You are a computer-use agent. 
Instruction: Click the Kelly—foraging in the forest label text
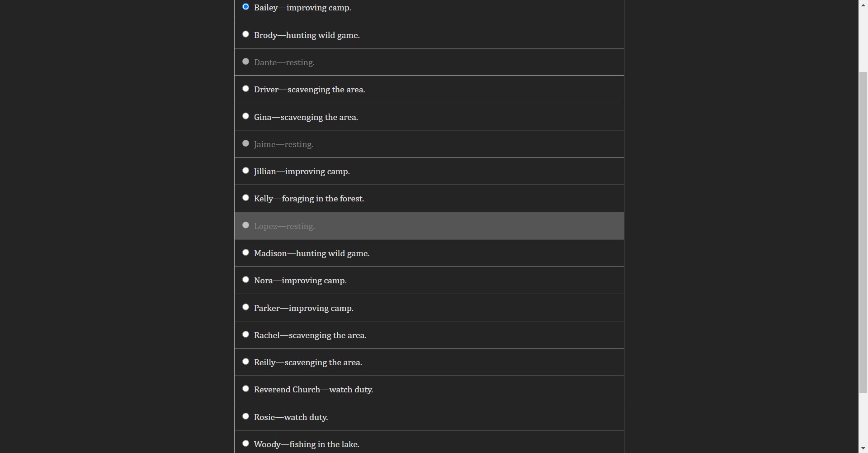point(309,199)
